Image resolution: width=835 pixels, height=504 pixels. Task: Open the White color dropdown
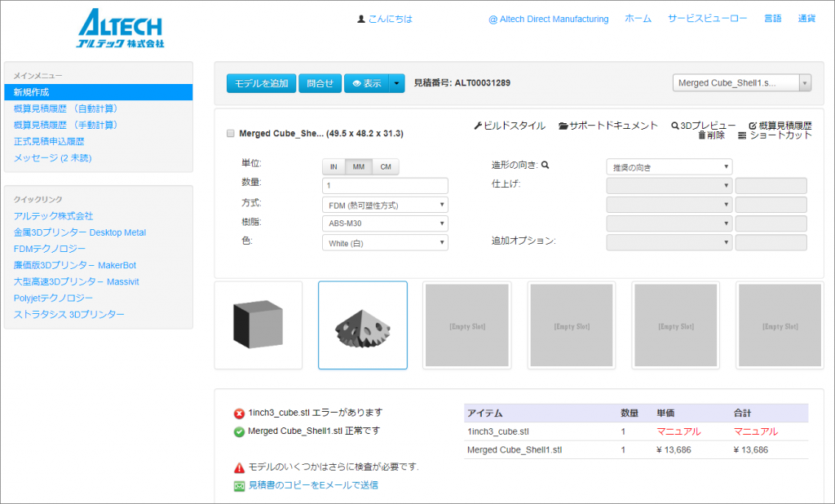[385, 242]
